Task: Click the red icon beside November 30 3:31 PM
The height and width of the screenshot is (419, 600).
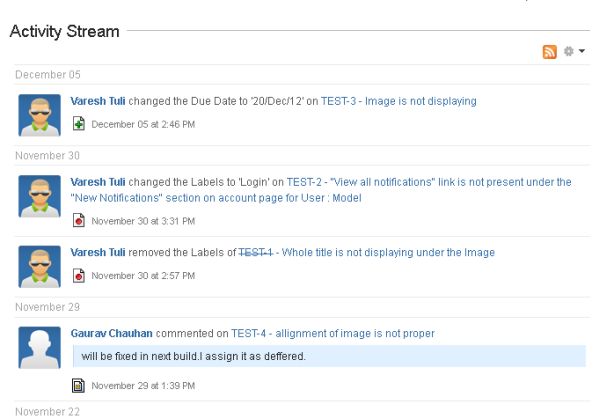Action: (79, 221)
